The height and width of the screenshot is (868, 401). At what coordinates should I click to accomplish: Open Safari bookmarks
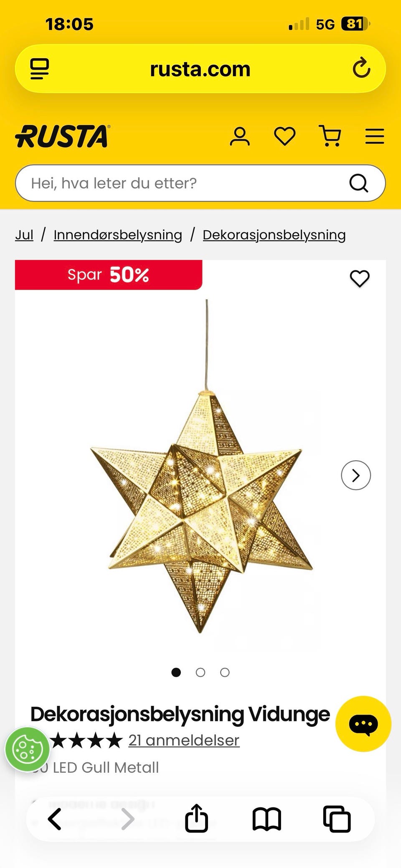(x=267, y=819)
